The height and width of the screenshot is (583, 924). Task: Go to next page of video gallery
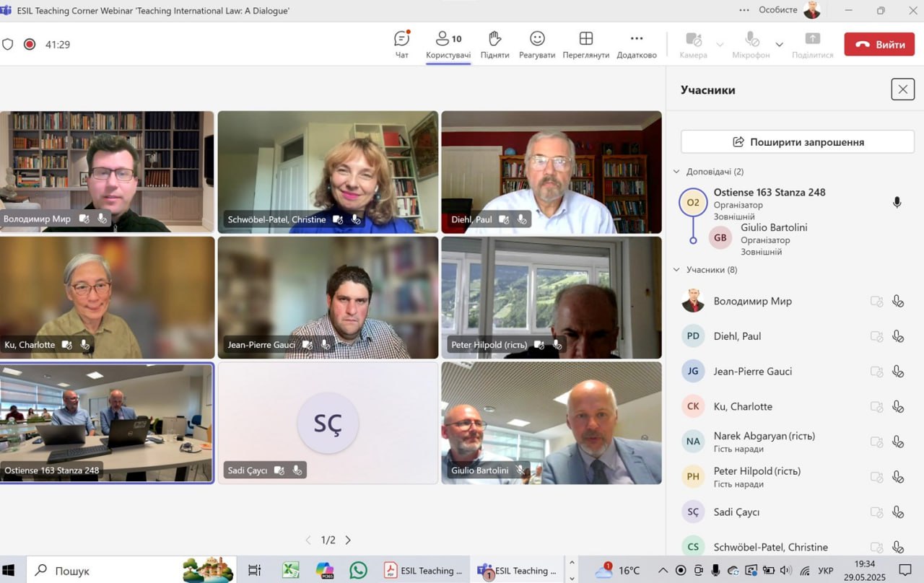tap(348, 540)
